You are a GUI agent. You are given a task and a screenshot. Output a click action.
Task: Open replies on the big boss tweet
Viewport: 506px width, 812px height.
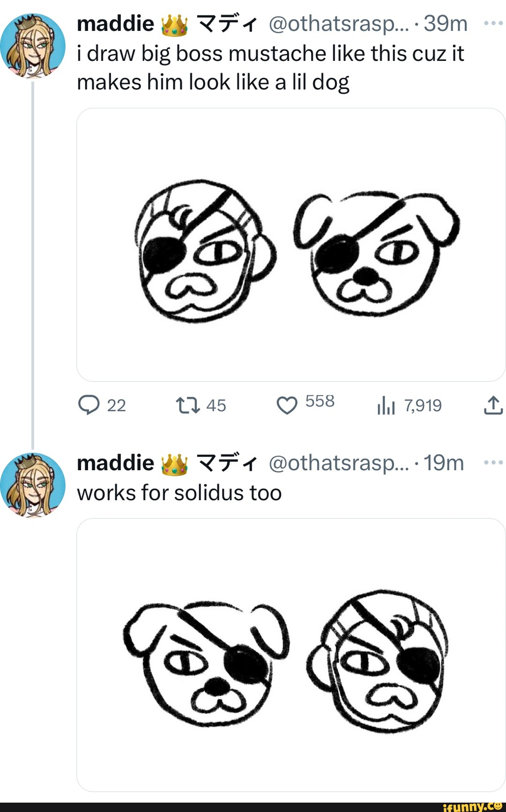tap(89, 405)
